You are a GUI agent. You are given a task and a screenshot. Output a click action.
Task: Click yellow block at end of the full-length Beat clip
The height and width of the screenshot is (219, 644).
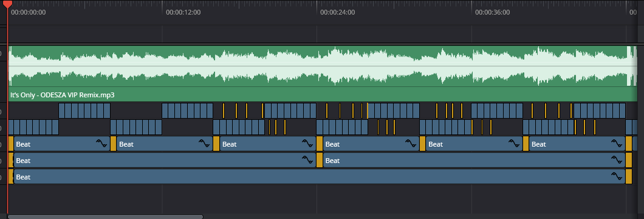pos(629,176)
